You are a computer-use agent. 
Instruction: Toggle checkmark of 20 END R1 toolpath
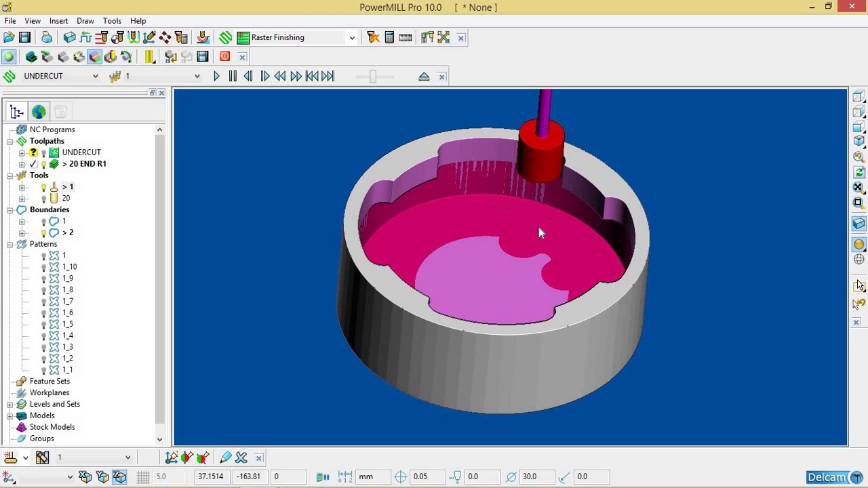click(x=33, y=164)
